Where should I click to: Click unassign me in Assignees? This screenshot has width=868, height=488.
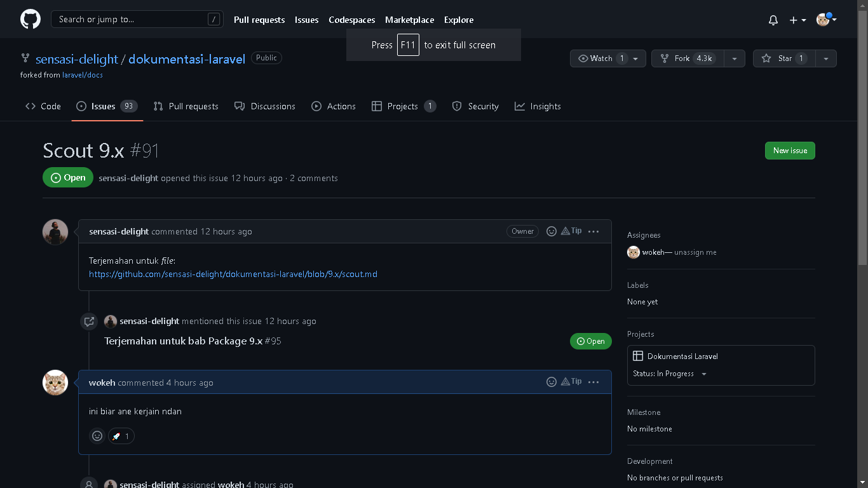click(695, 252)
